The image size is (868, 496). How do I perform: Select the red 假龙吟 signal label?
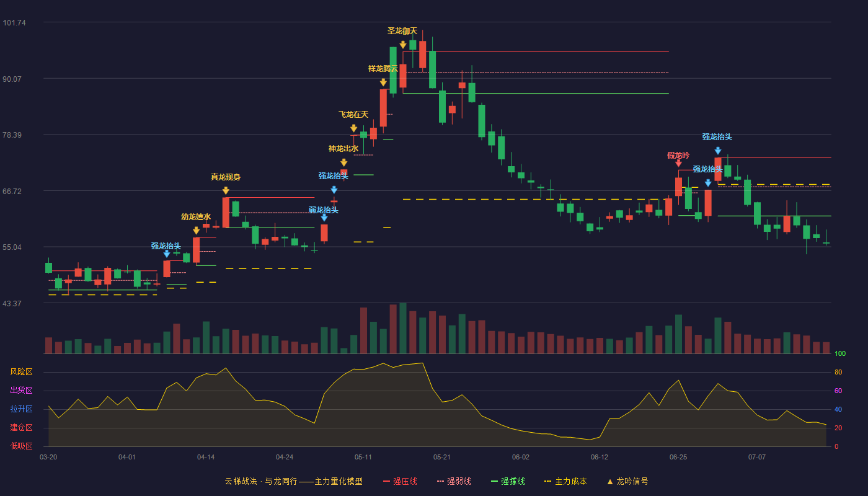[x=678, y=156]
